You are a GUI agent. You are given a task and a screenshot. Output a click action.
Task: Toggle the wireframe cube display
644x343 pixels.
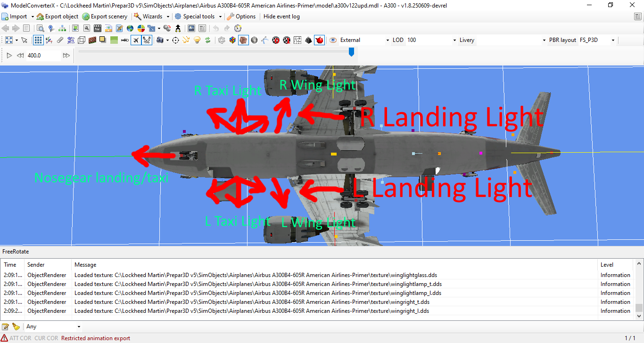(82, 40)
